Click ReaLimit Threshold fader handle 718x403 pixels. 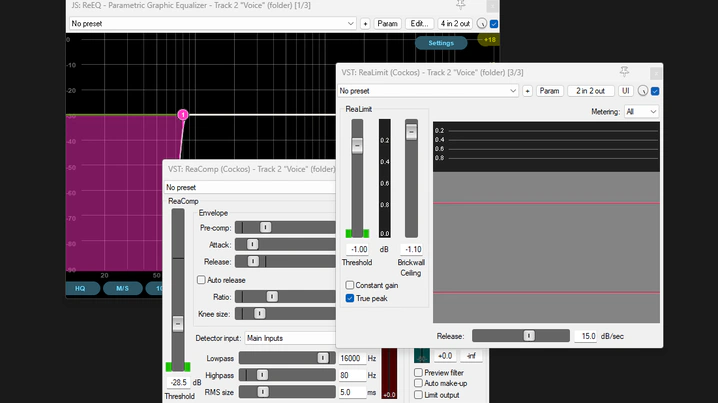(x=357, y=146)
